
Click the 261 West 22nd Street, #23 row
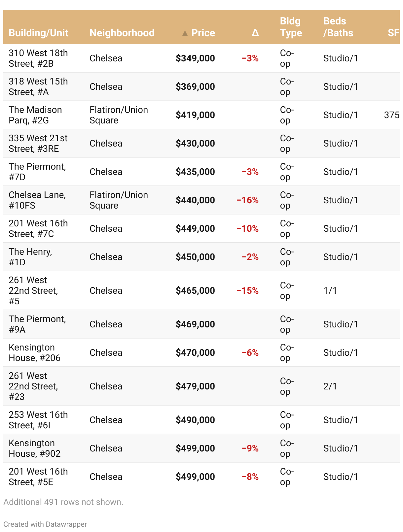33,386
